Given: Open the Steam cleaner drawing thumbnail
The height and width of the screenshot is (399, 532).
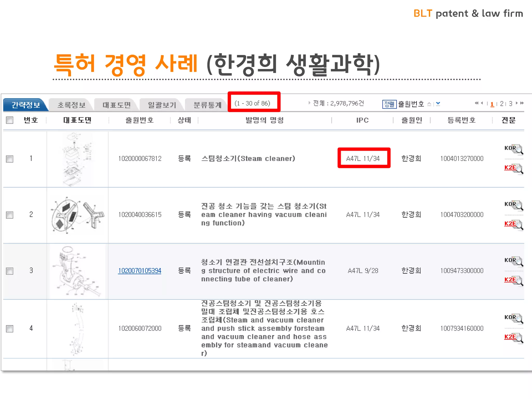Looking at the screenshot, I should click(x=77, y=159).
